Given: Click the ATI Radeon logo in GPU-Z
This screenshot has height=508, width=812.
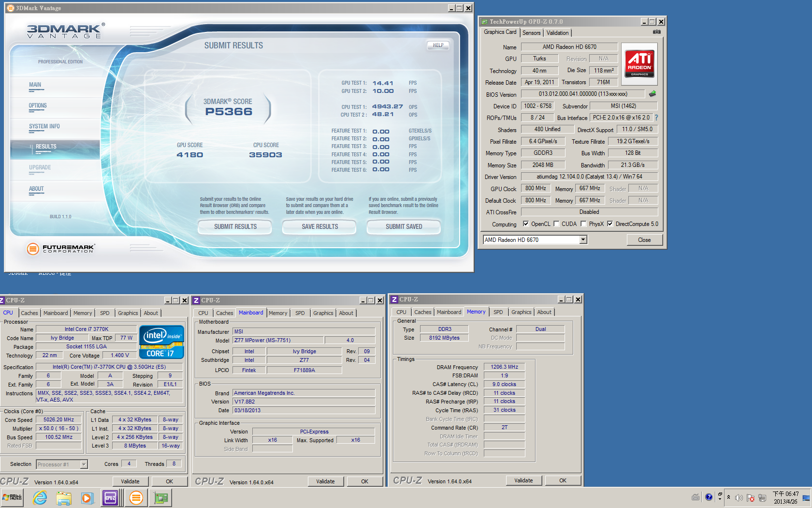Looking at the screenshot, I should (x=639, y=64).
